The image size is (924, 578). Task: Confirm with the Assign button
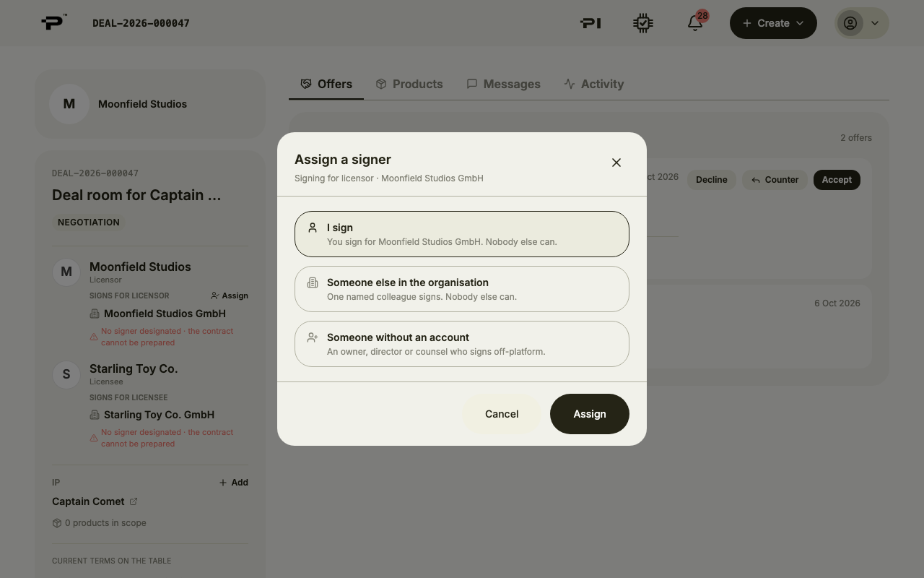click(590, 414)
